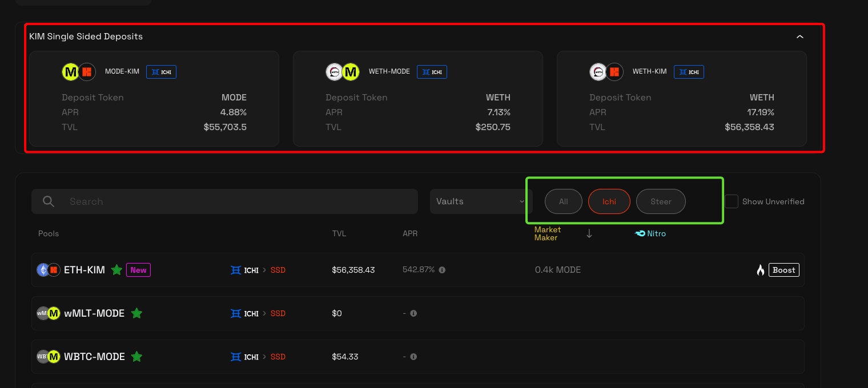The image size is (868, 388).
Task: Click the sort down arrow icon
Action: (x=589, y=233)
